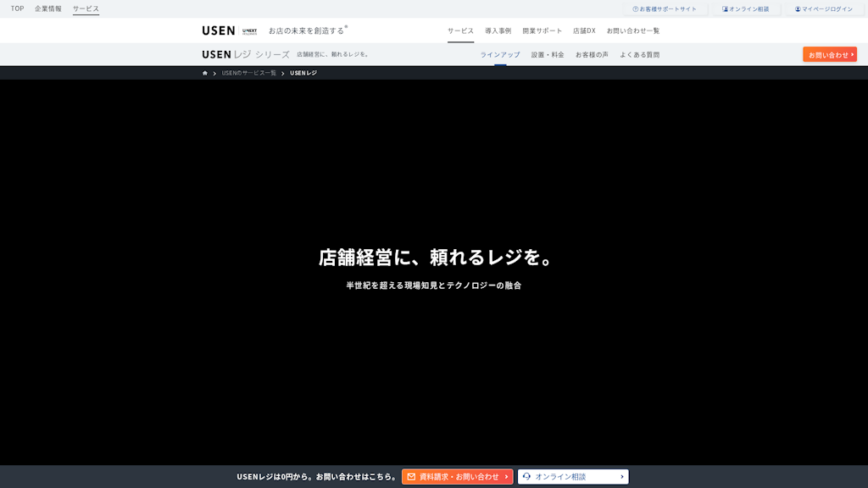The width and height of the screenshot is (868, 488).
Task: Open よくある質問 sub-navigation tab
Action: point(639,55)
